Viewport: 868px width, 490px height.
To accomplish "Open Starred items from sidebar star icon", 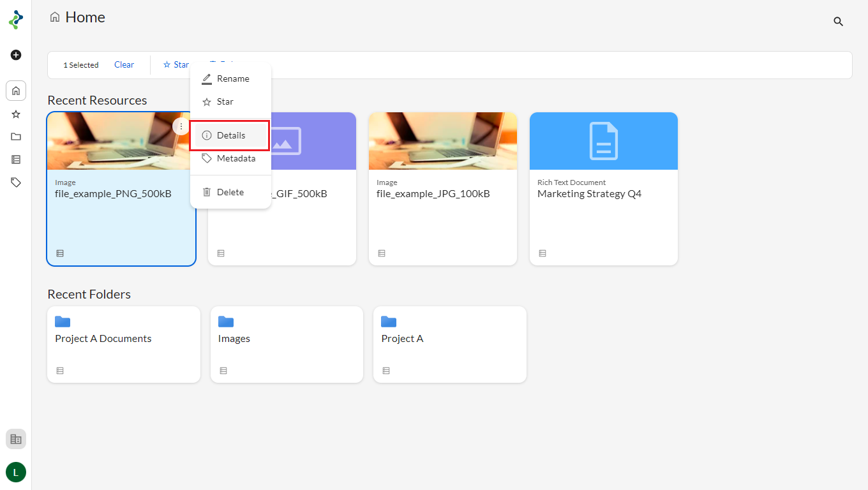I will [16, 114].
